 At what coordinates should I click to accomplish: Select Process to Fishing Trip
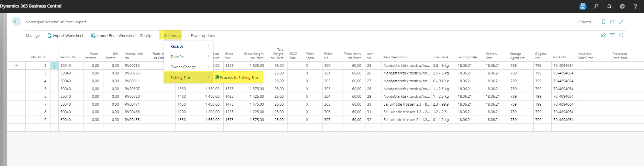click(238, 78)
